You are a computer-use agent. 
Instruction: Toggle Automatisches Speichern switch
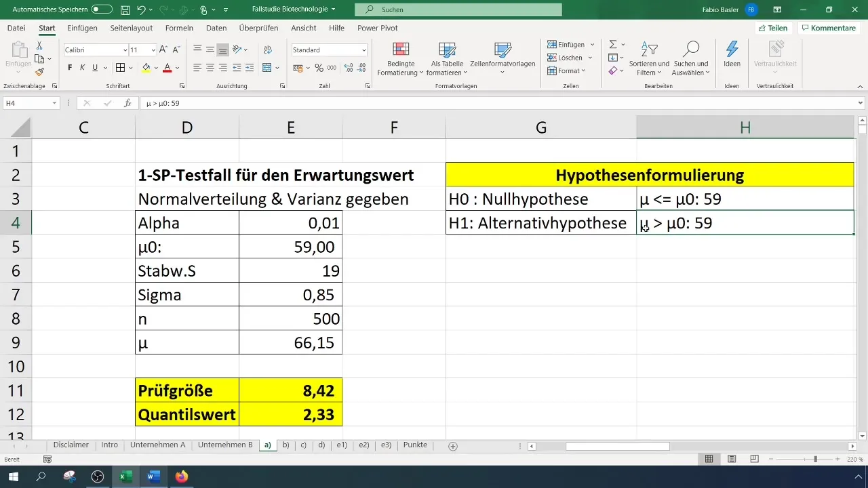[102, 9]
